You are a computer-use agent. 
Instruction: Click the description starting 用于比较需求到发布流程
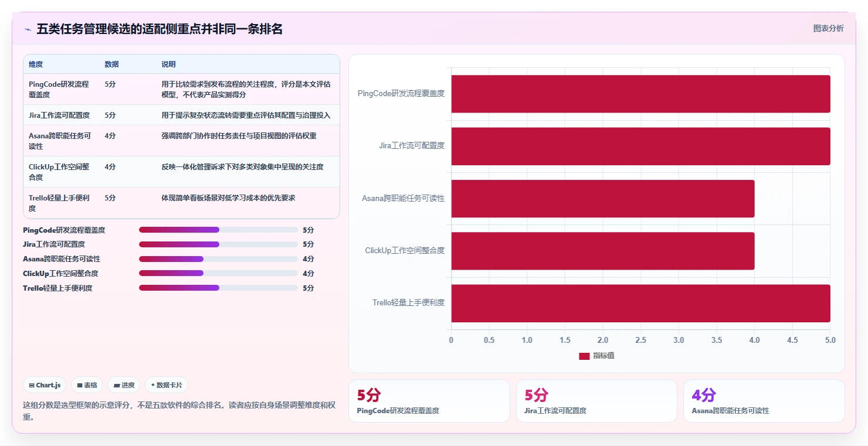click(x=246, y=89)
